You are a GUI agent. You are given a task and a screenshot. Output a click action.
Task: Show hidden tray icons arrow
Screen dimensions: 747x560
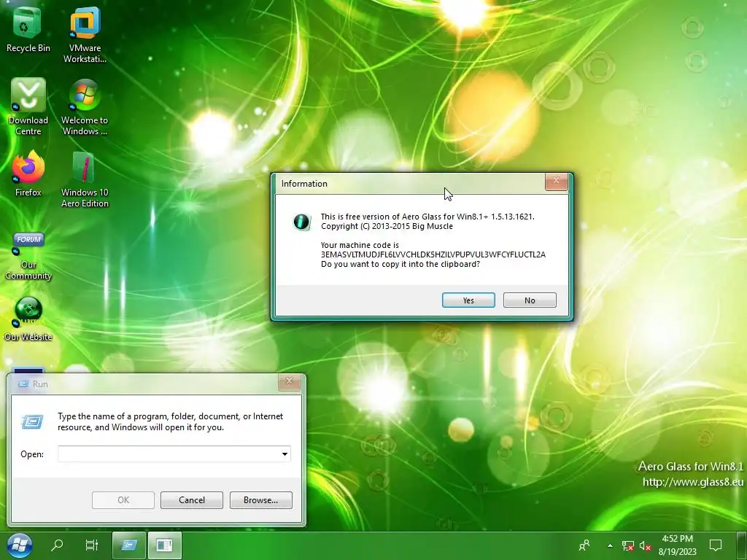pos(610,545)
